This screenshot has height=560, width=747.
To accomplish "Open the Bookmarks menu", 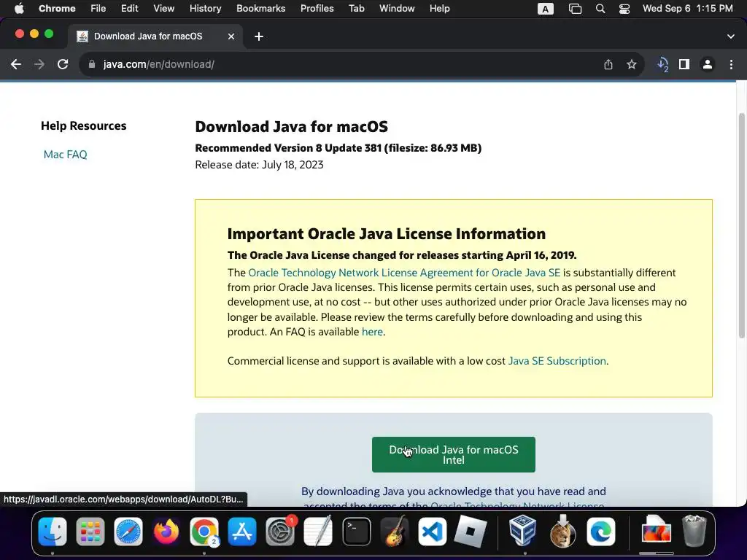I will (260, 9).
